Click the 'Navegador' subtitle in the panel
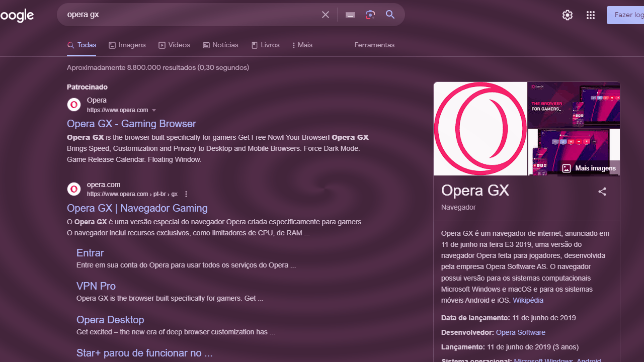 click(458, 207)
